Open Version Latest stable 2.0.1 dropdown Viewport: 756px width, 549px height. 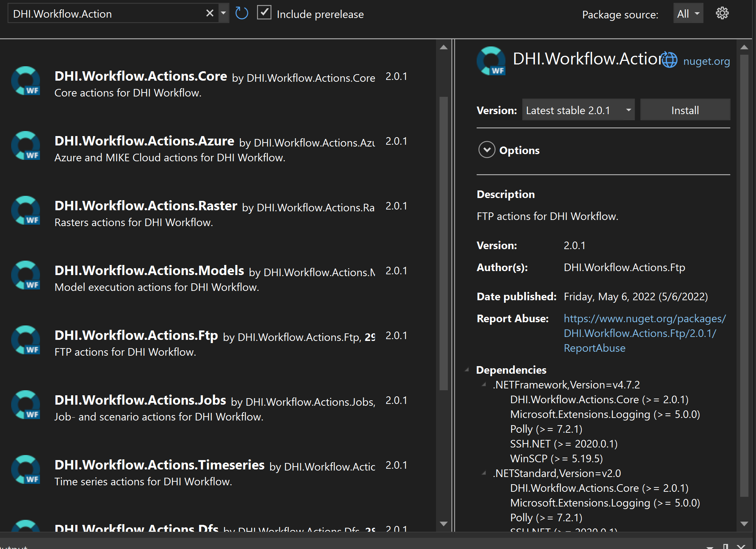578,110
